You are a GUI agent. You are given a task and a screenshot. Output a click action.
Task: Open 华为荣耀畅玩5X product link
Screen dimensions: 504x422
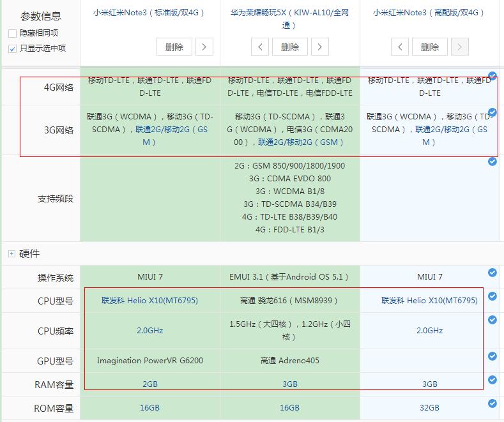(289, 19)
